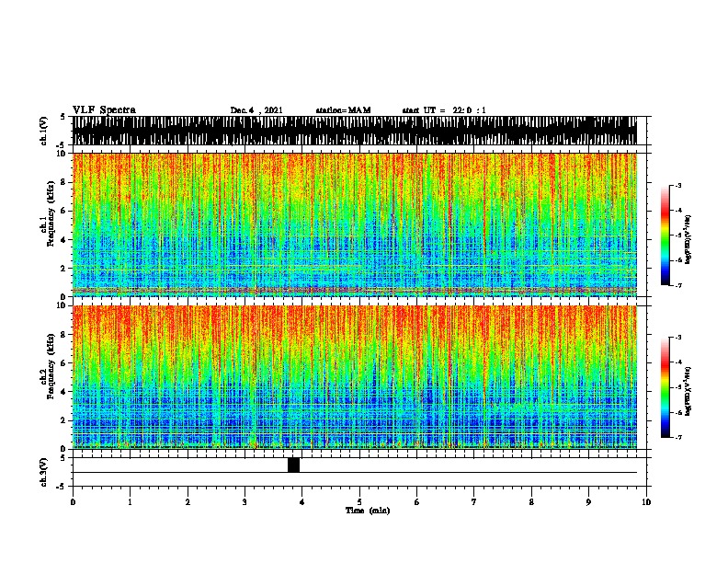
Task: Click the time axis tick label "3"
Action: click(245, 501)
